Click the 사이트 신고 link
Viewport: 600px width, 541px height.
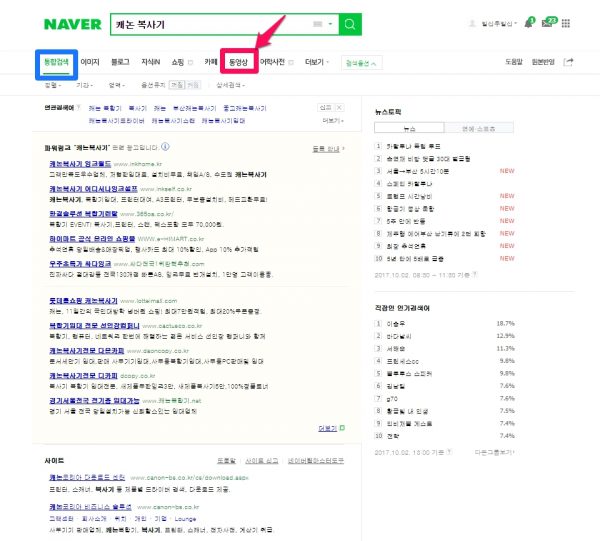tap(262, 461)
